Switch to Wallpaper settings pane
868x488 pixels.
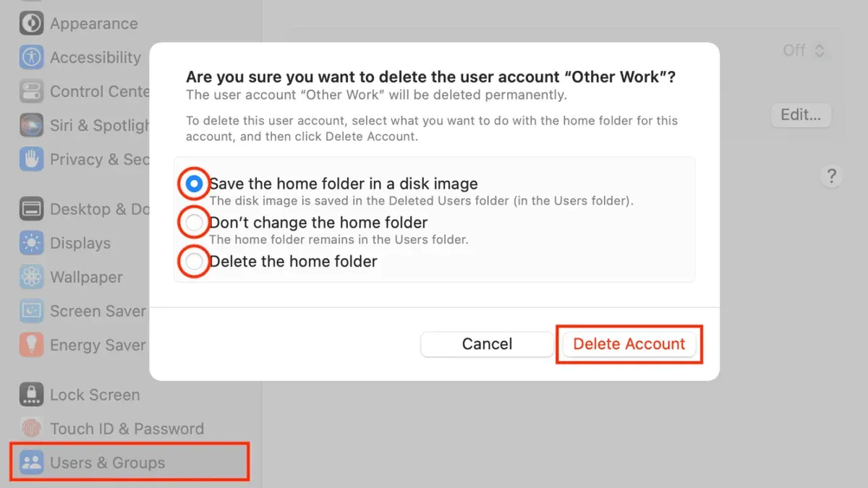point(86,278)
